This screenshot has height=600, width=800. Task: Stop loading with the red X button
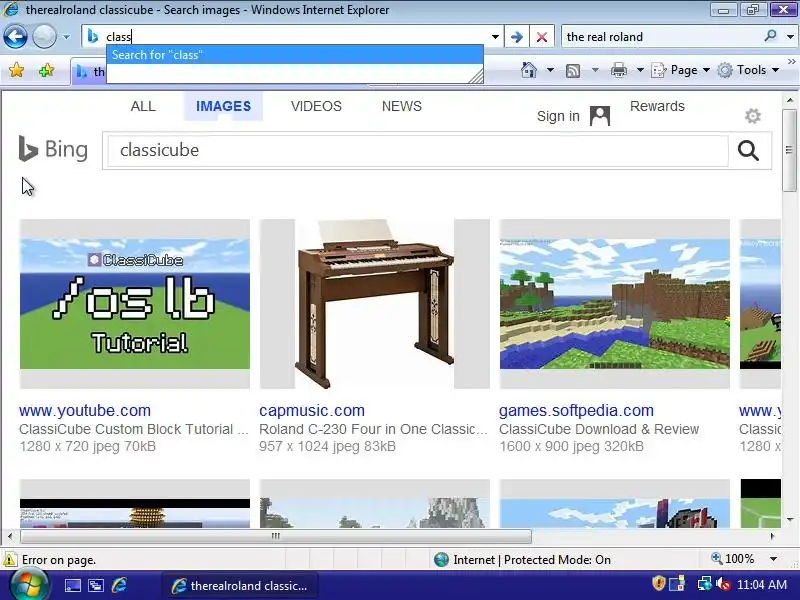point(541,37)
